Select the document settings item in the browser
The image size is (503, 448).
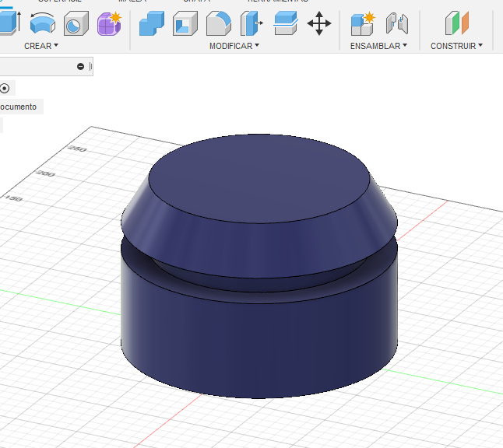coord(19,107)
